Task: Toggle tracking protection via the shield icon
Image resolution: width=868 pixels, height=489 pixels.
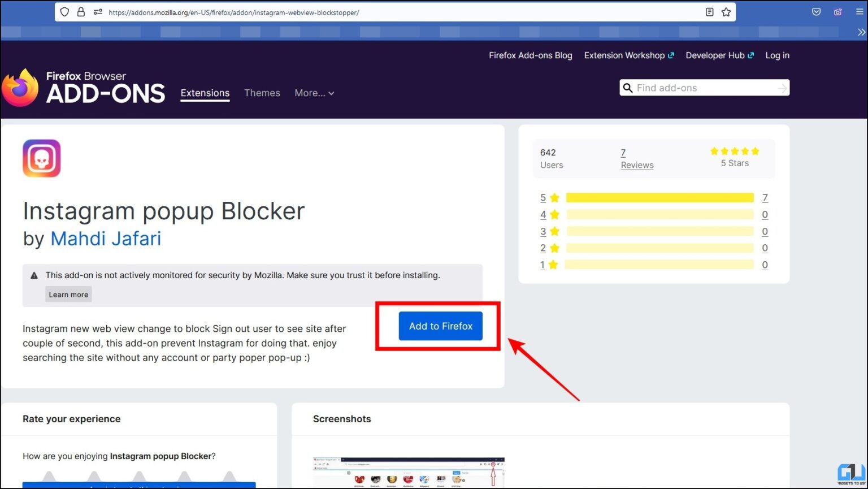Action: [64, 12]
